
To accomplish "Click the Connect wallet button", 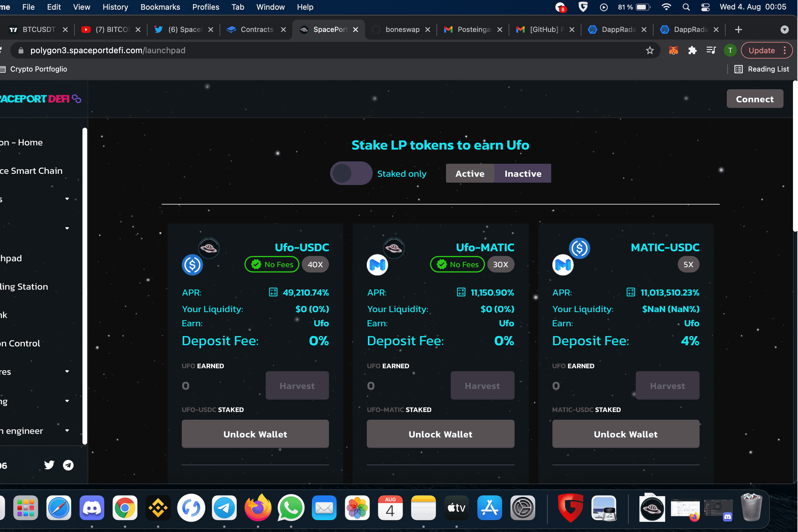I will [755, 99].
